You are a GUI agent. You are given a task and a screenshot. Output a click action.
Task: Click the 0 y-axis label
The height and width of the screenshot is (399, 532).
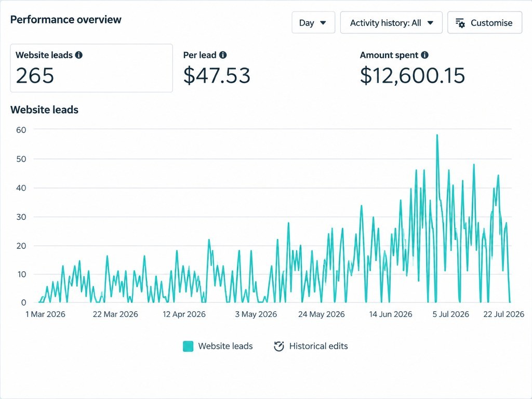coord(23,302)
